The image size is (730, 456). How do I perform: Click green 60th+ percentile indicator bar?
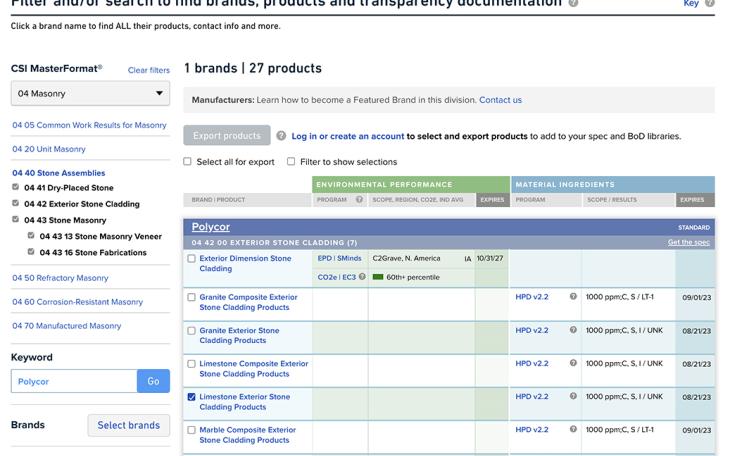click(378, 277)
